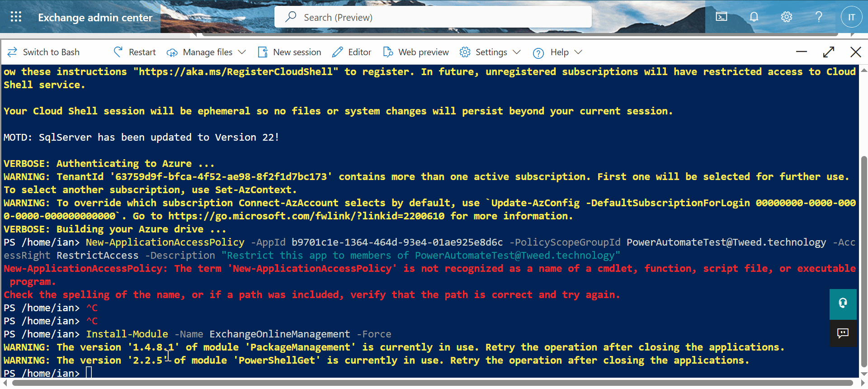868x389 pixels.
Task: Click the TenantId GUID in warning
Action: [221, 176]
